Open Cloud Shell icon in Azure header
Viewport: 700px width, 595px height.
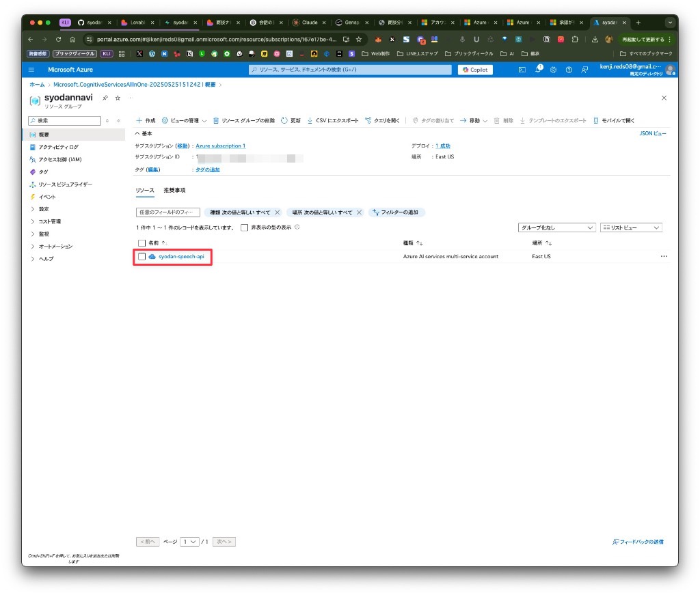pos(522,70)
